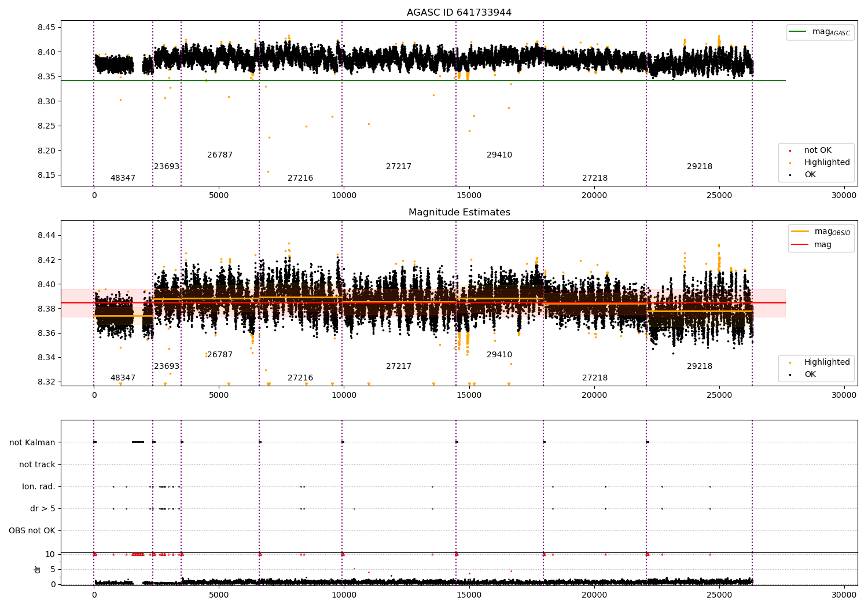Click the 20000 x-axis tick of the bottom plot
The height and width of the screenshot is (608, 868).
coord(594,595)
